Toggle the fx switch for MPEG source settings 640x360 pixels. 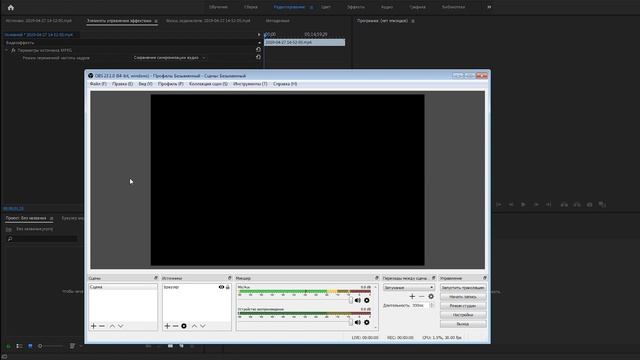(x=13, y=50)
